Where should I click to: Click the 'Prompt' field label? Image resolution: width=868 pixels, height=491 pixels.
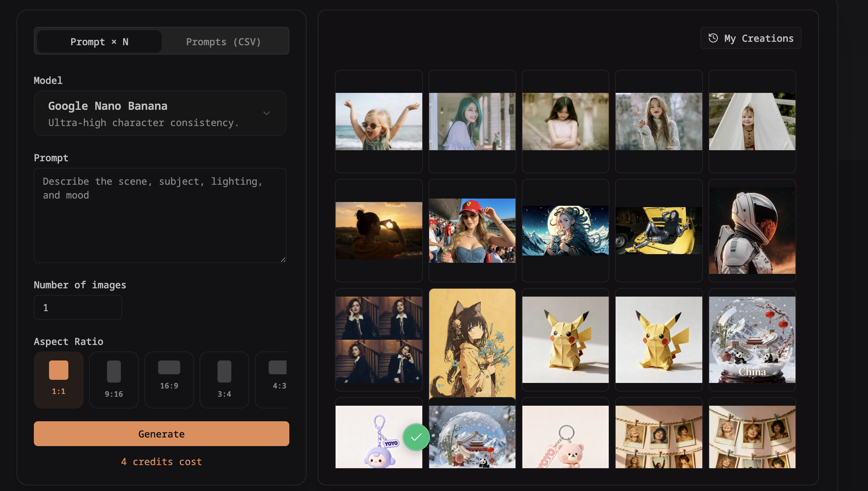click(51, 158)
